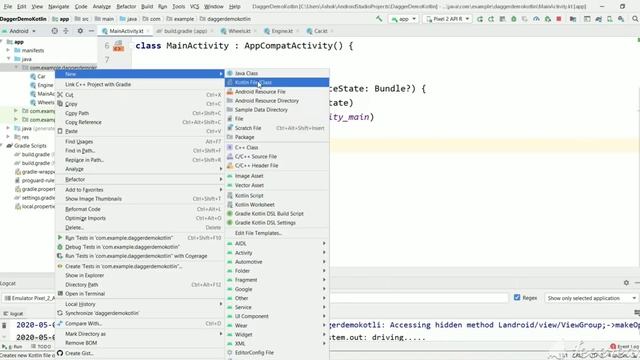This screenshot has width=640, height=360.
Task: Choose Show in Explorer
Action: point(140,275)
